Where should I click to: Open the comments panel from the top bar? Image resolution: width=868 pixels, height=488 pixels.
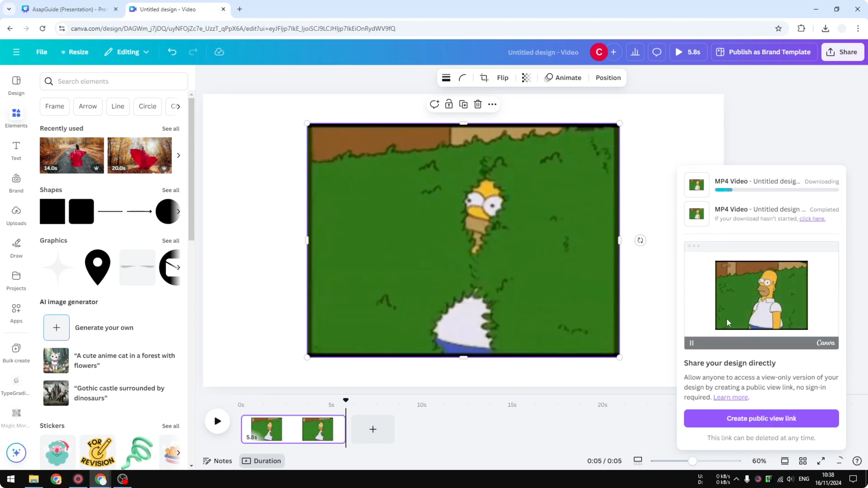[657, 52]
